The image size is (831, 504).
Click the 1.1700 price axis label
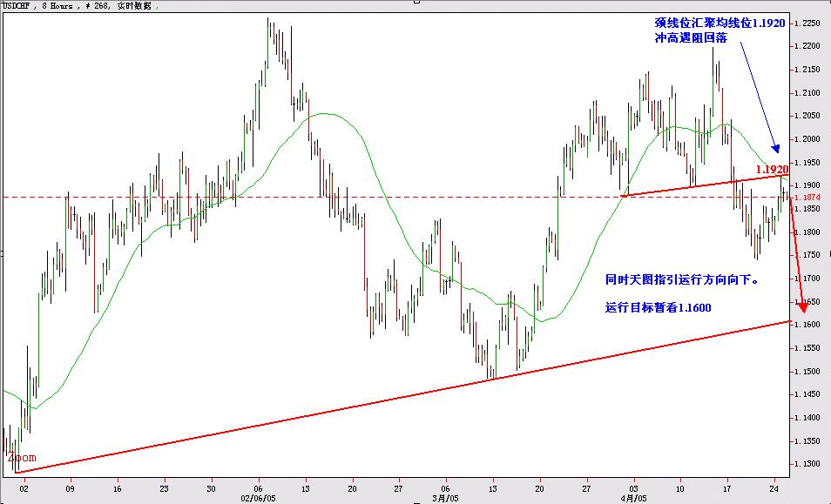coord(806,279)
